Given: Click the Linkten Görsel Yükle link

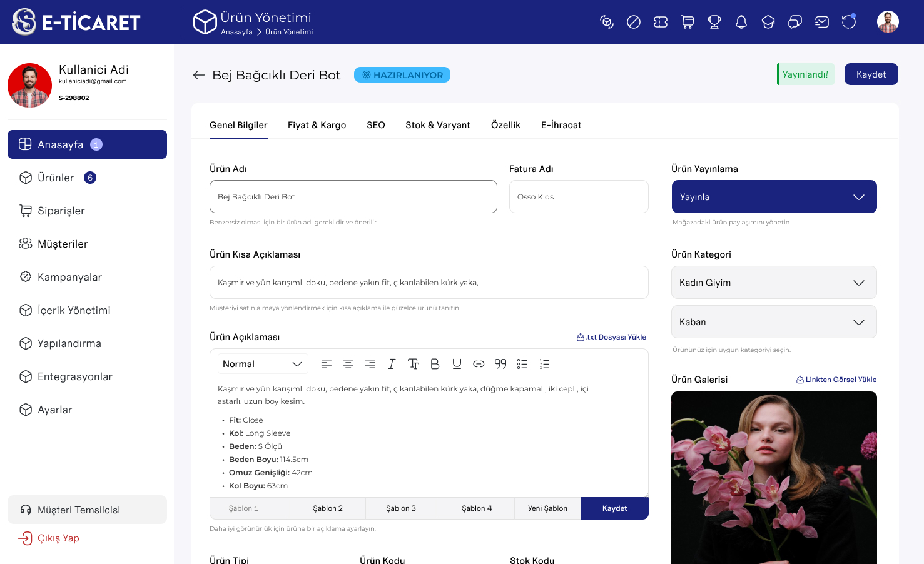Looking at the screenshot, I should [836, 380].
